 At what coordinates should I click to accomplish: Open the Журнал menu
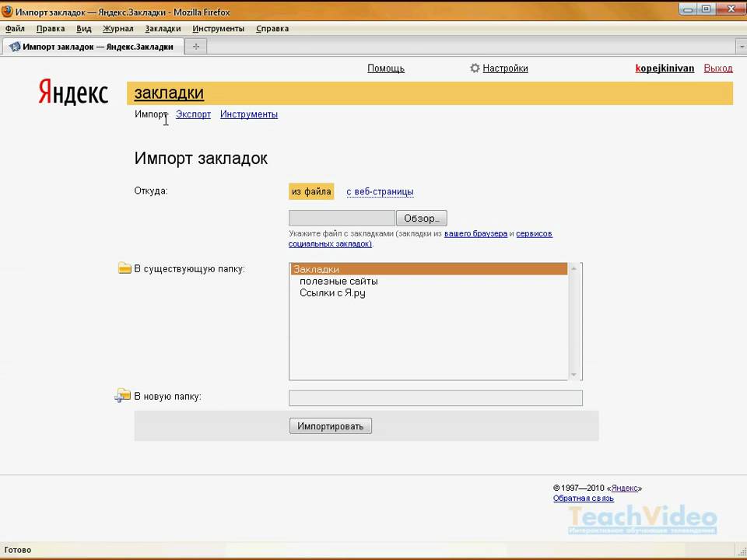(118, 29)
